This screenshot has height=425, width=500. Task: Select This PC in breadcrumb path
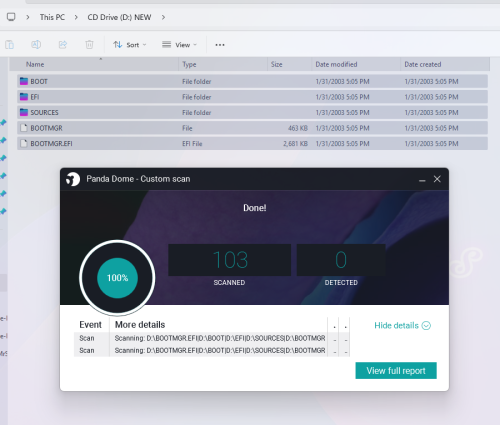[52, 17]
